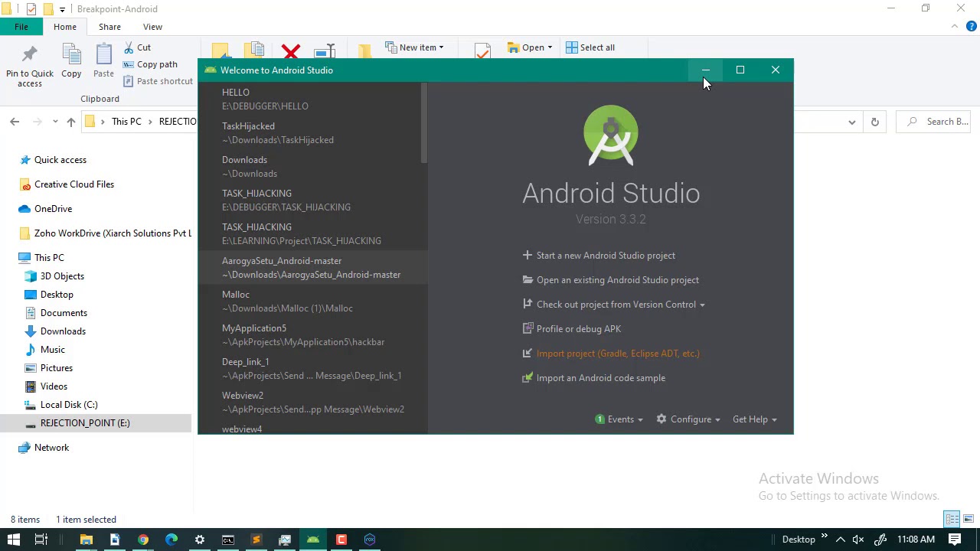Start a new Android Studio project
This screenshot has width=980, height=551.
pos(599,256)
